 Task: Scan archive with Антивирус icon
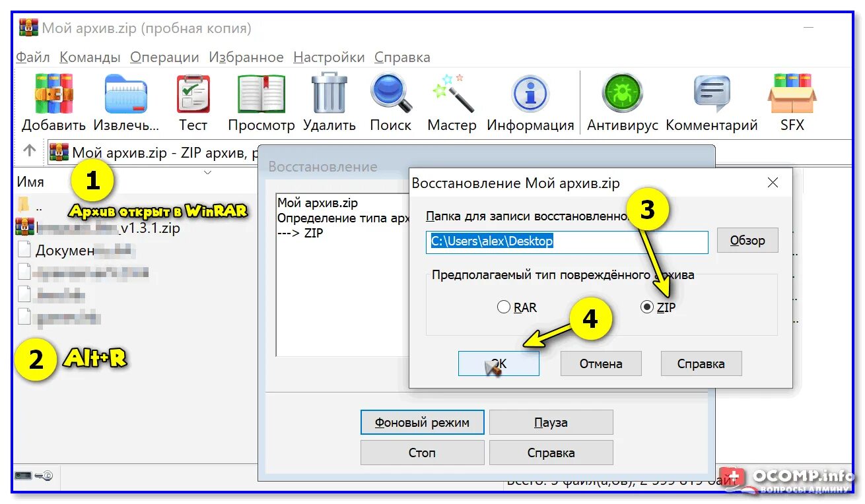622,93
